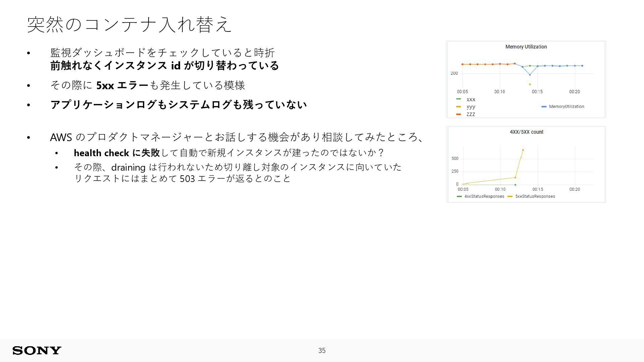The width and height of the screenshot is (644, 362).
Task: Click the 4XX/5XX count chart thumbnail
Action: 526,165
